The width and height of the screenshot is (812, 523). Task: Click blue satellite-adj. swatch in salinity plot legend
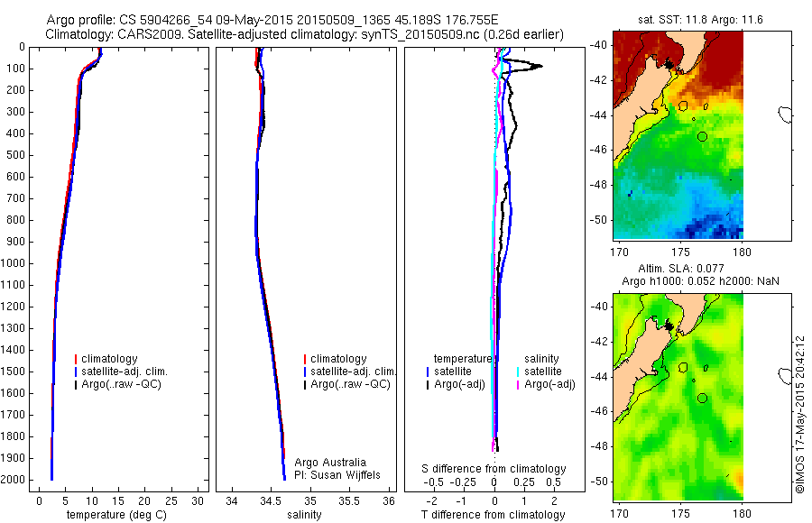pyautogui.click(x=305, y=372)
